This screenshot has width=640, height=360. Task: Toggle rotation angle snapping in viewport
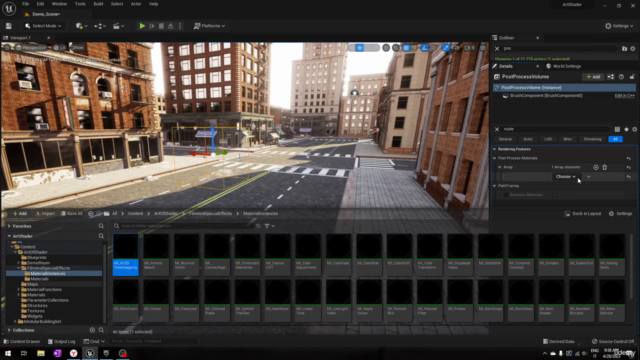tap(425, 48)
